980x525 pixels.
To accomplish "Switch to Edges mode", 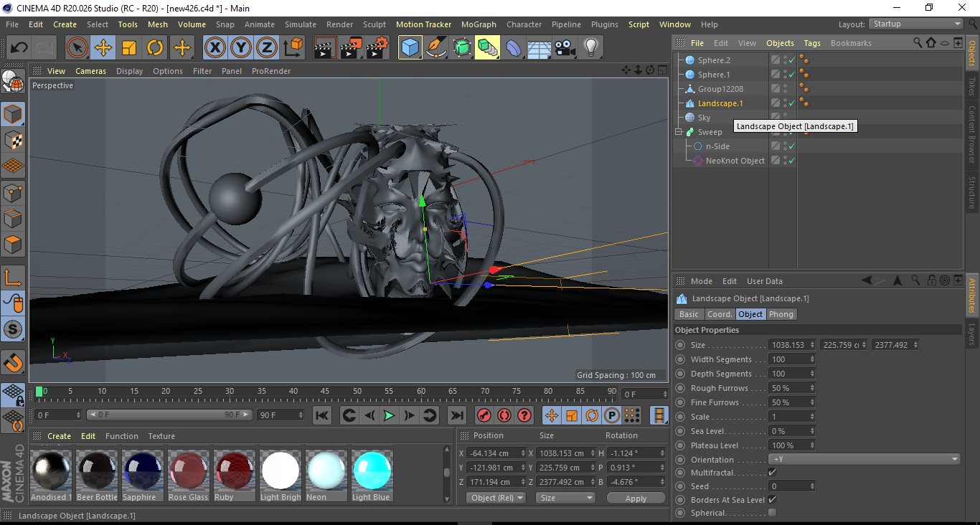I will pyautogui.click(x=13, y=218).
